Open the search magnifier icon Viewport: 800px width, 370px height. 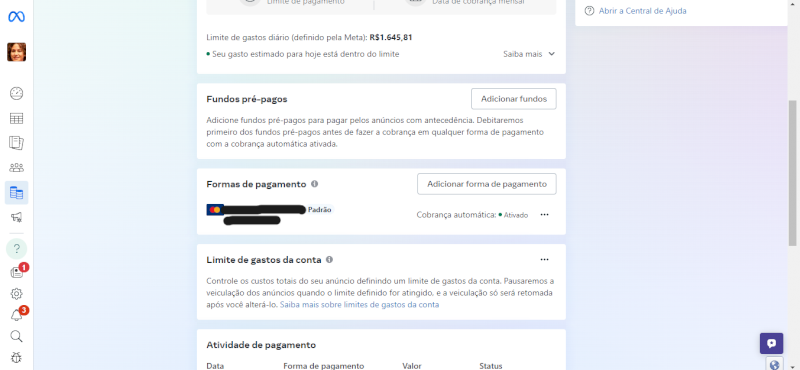(16, 336)
